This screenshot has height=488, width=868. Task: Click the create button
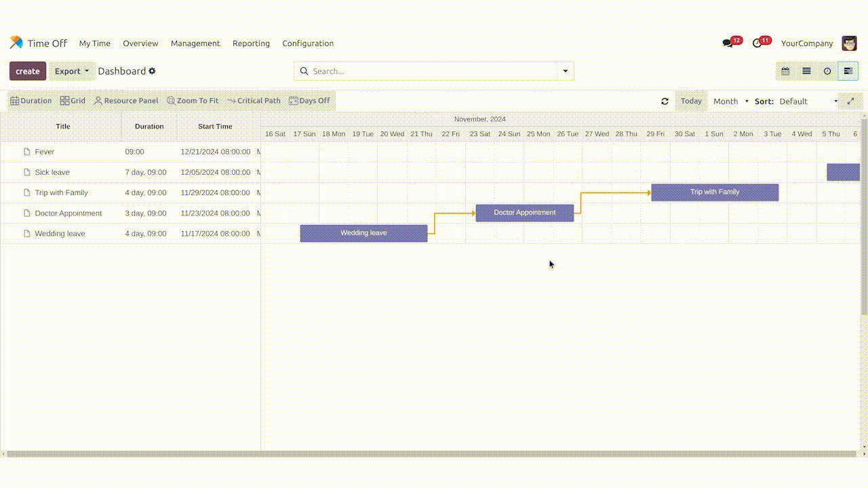coord(28,71)
